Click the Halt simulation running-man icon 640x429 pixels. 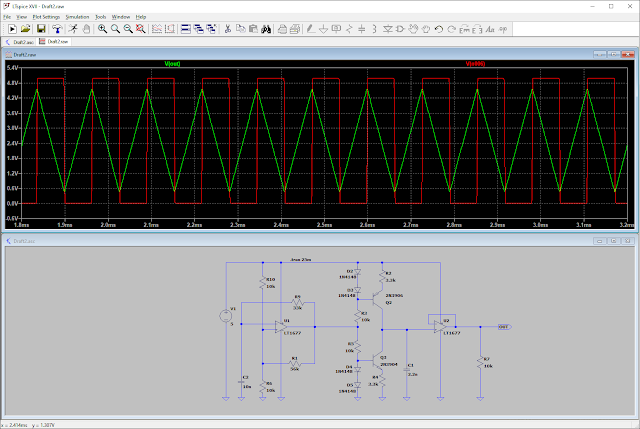tap(71, 29)
